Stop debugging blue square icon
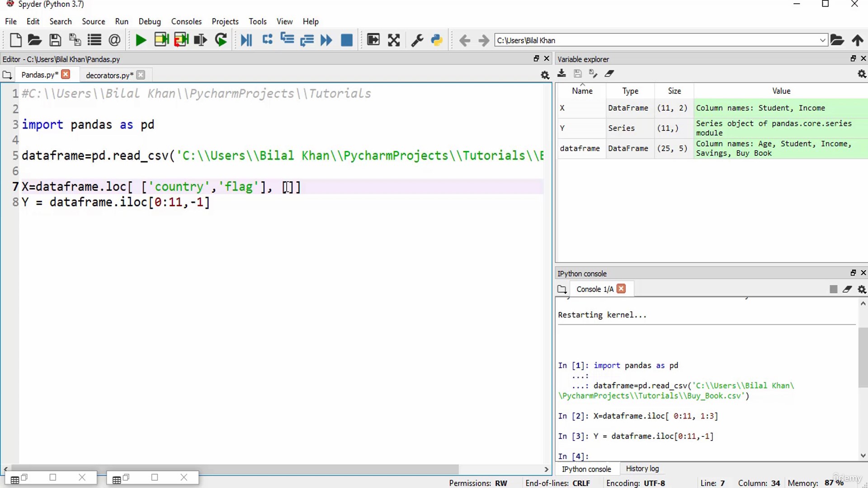The width and height of the screenshot is (868, 488). pos(347,40)
